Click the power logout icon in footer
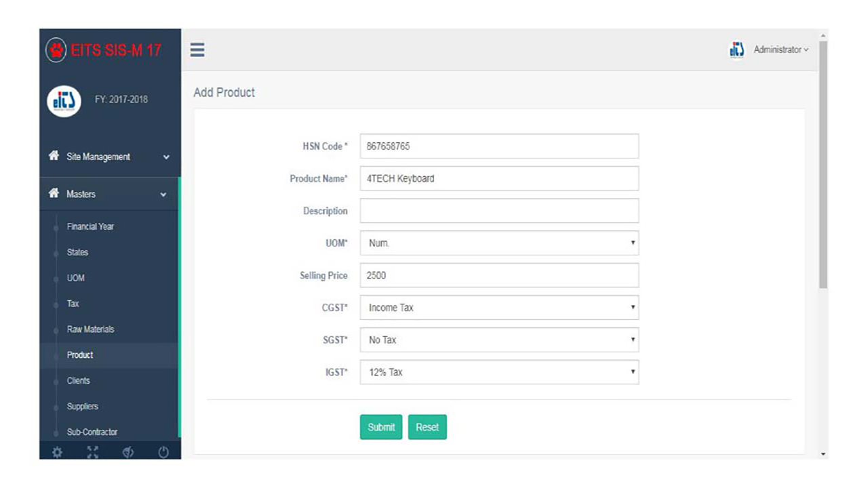Viewport: 868px width, 488px height. pyautogui.click(x=163, y=452)
